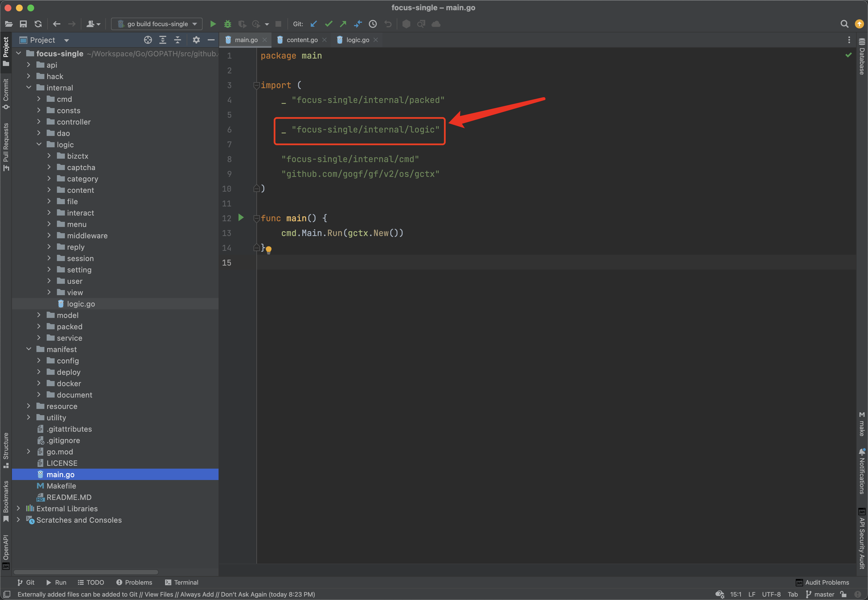Click the Project tree horizontal scrollbar

click(x=86, y=572)
